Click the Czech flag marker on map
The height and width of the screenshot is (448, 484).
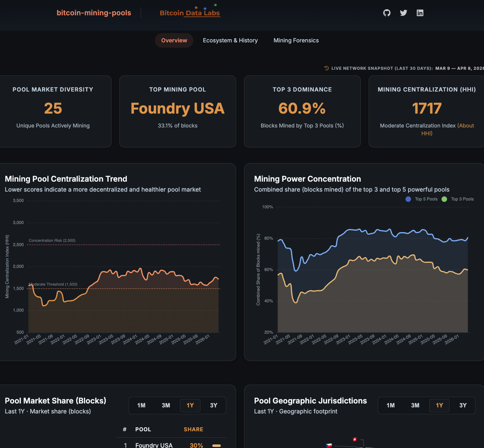(329, 445)
